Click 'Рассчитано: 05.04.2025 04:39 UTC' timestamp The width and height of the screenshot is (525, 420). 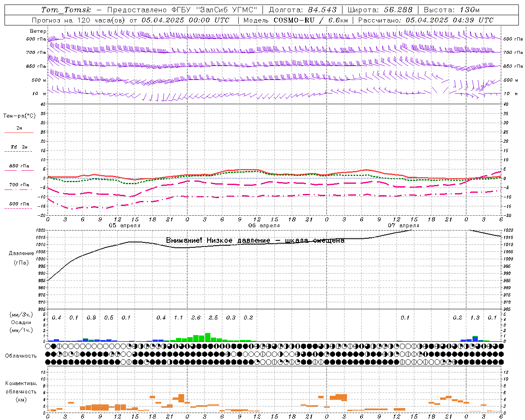[x=426, y=20]
